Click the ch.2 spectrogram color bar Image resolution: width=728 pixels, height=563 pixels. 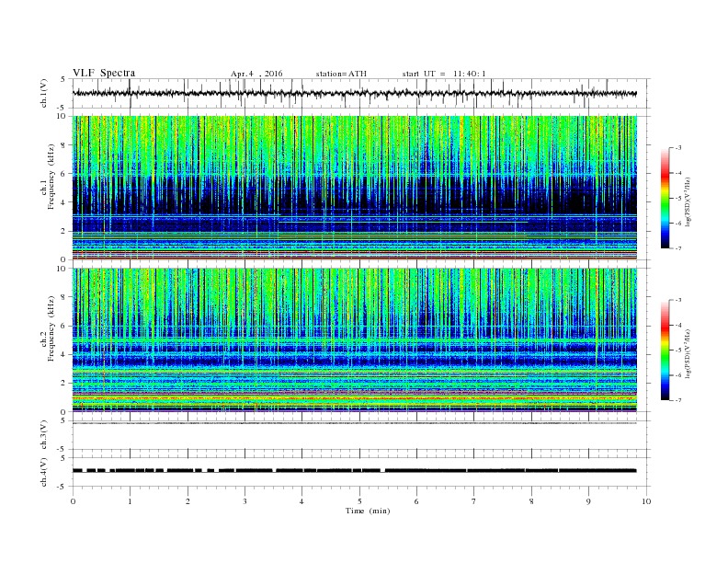pyautogui.click(x=665, y=350)
